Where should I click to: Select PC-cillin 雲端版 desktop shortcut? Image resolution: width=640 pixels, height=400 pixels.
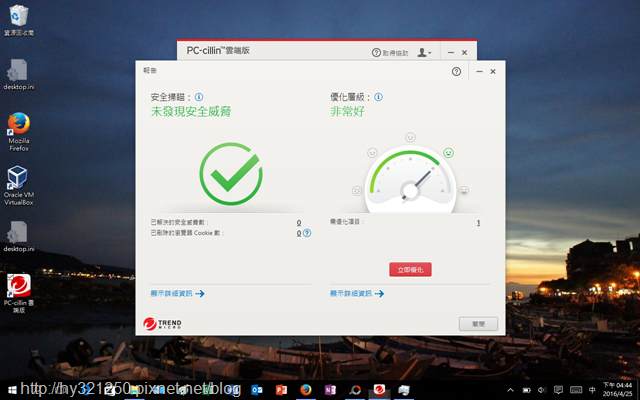(x=19, y=293)
